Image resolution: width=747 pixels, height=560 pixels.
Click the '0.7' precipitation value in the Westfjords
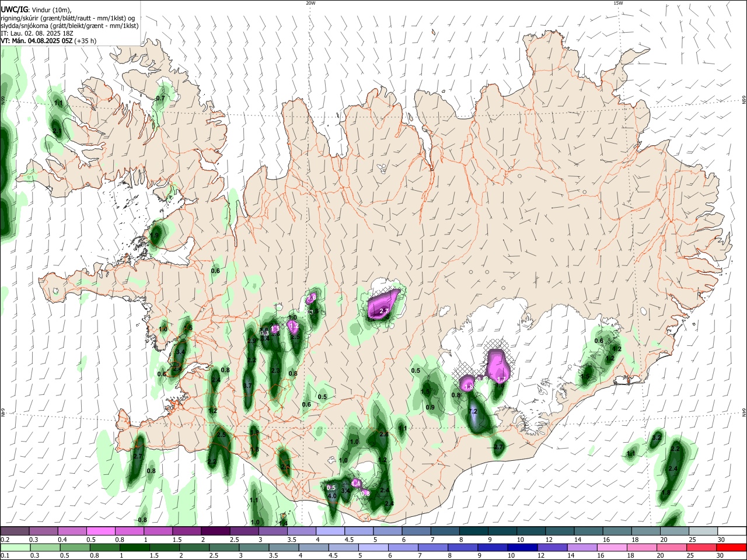160,98
